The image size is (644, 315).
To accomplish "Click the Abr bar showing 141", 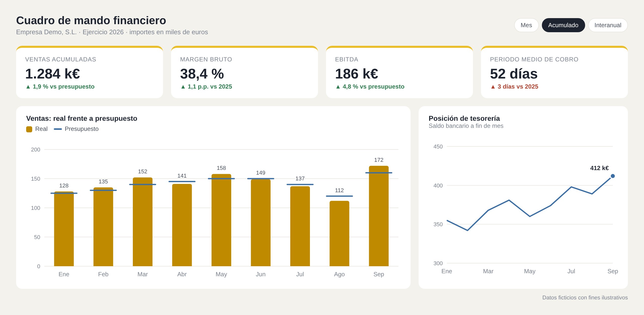I will pyautogui.click(x=182, y=225).
